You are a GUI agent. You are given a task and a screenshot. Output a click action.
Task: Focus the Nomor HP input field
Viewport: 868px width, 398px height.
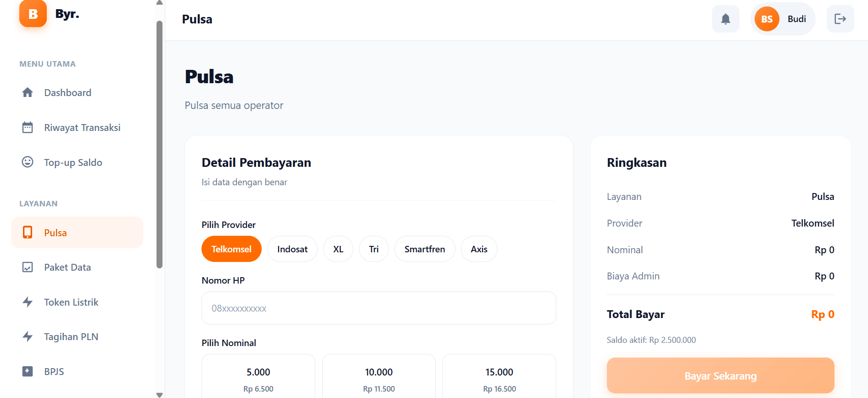[x=379, y=308]
